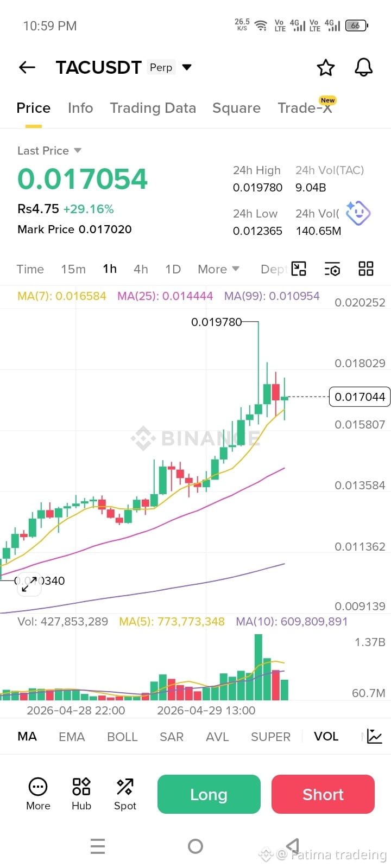Toggle VOL sub-indicator
Screen dimensions: 391x868
[326, 736]
